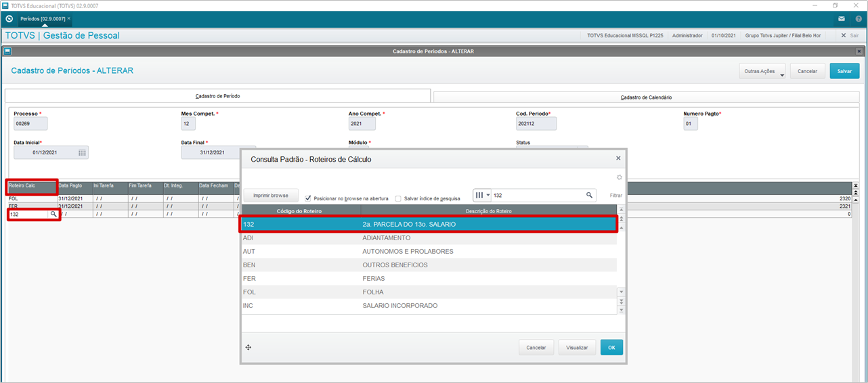Close the Períodos [02.9.0007] tab
This screenshot has height=383, width=868.
(69, 18)
